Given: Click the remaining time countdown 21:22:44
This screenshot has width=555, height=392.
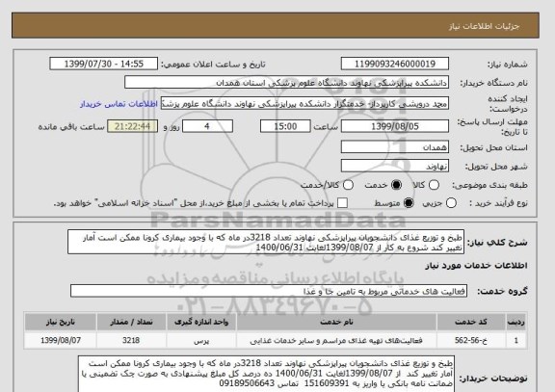Looking at the screenshot, I should (132, 126).
